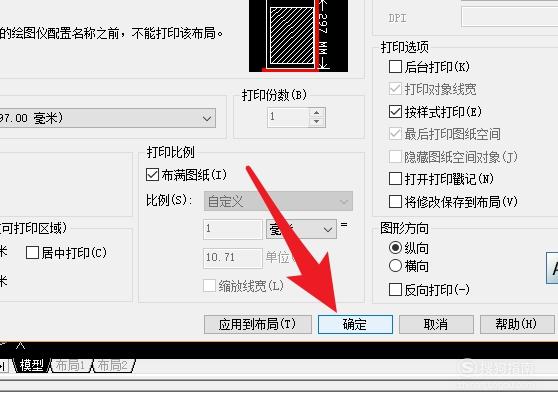
Task: Click the 取消 button
Action: point(436,324)
